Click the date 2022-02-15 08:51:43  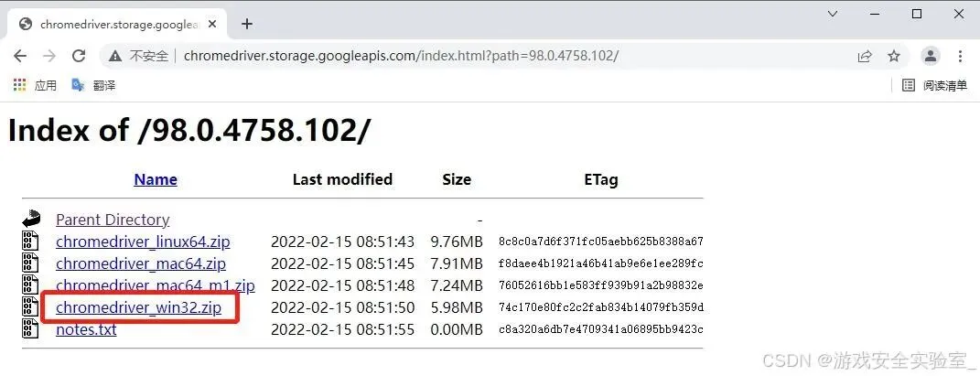point(342,242)
